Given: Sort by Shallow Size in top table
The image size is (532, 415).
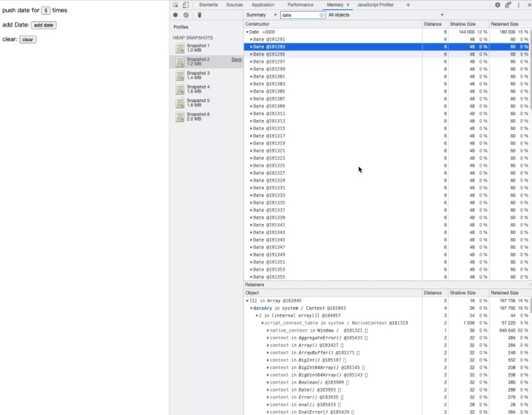Looking at the screenshot, I should (x=468, y=24).
